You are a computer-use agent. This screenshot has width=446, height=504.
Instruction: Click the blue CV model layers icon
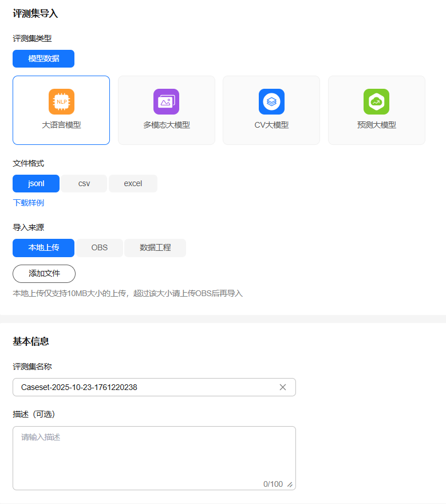click(x=271, y=101)
